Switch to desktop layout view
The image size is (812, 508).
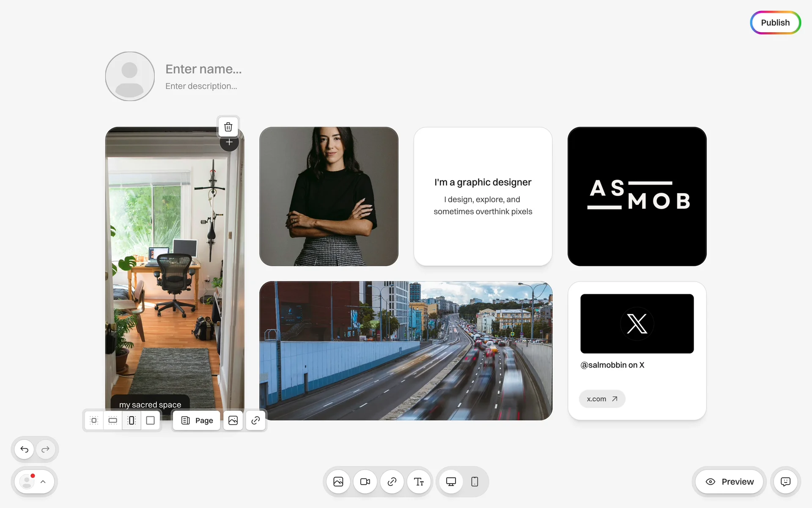pos(451,482)
